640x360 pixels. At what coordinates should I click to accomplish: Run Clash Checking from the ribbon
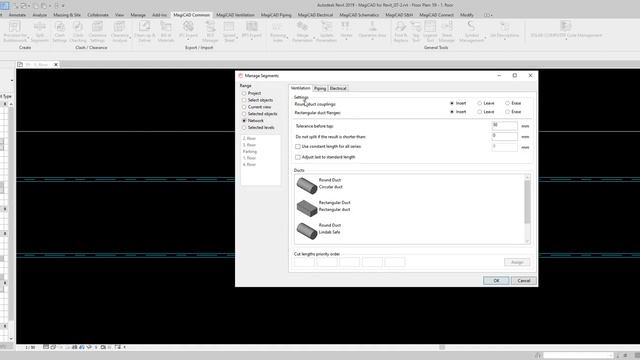pyautogui.click(x=78, y=31)
